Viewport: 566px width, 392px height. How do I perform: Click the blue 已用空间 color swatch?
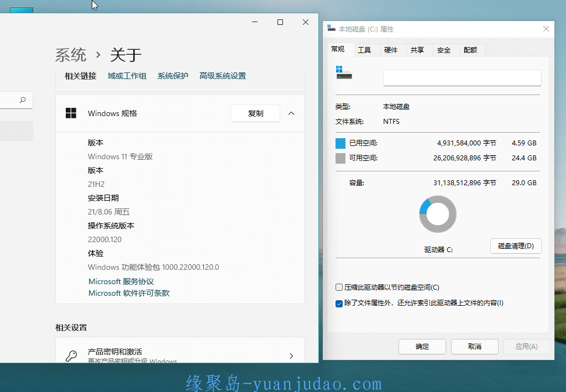point(340,143)
